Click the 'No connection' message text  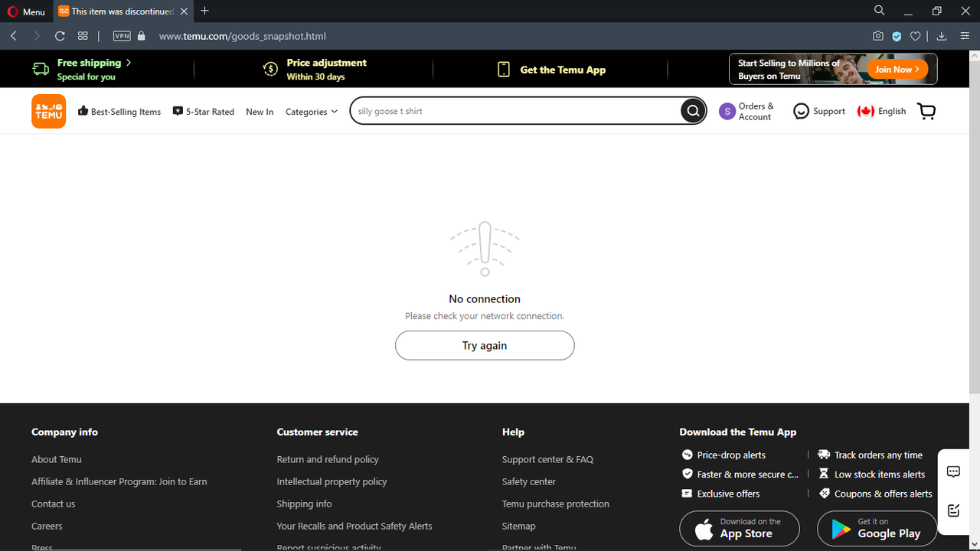pyautogui.click(x=485, y=298)
